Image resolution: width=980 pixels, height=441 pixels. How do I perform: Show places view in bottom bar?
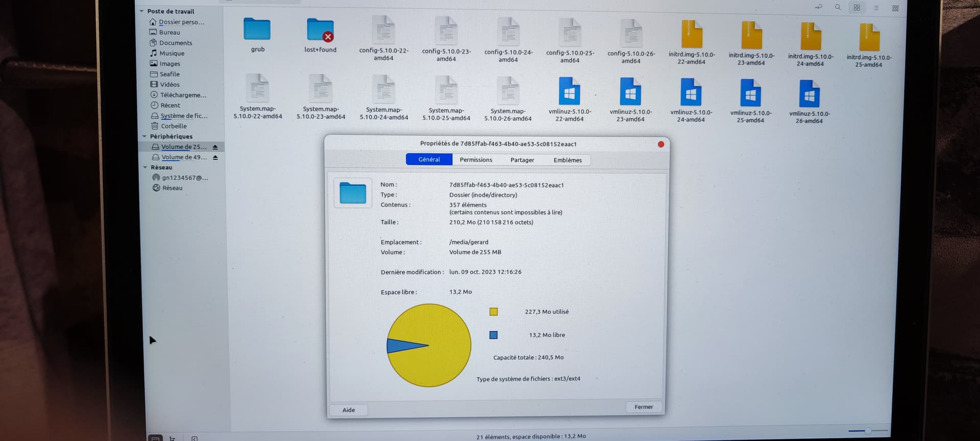pyautogui.click(x=156, y=438)
